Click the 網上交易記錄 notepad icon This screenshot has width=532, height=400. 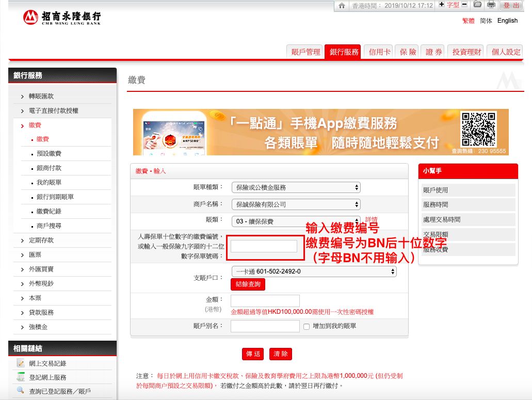coord(21,363)
